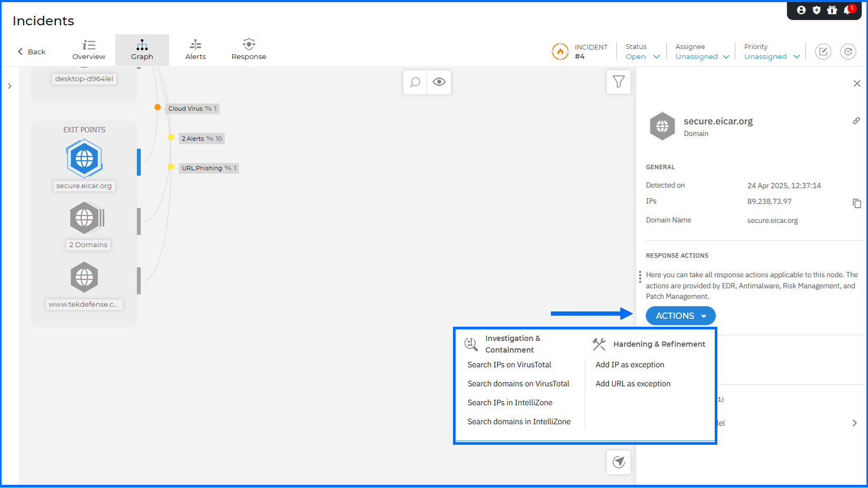Click the ACTIONS dropdown button

(x=680, y=316)
